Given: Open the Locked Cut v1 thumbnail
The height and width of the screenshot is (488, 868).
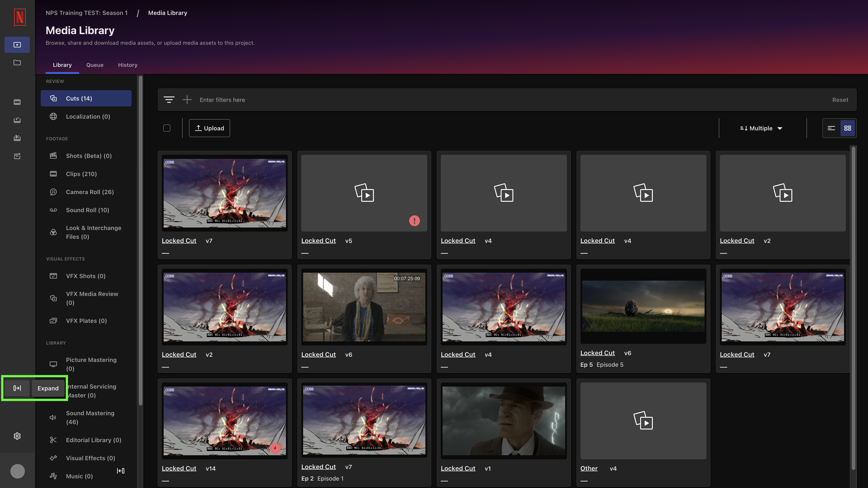Looking at the screenshot, I should click(x=503, y=421).
